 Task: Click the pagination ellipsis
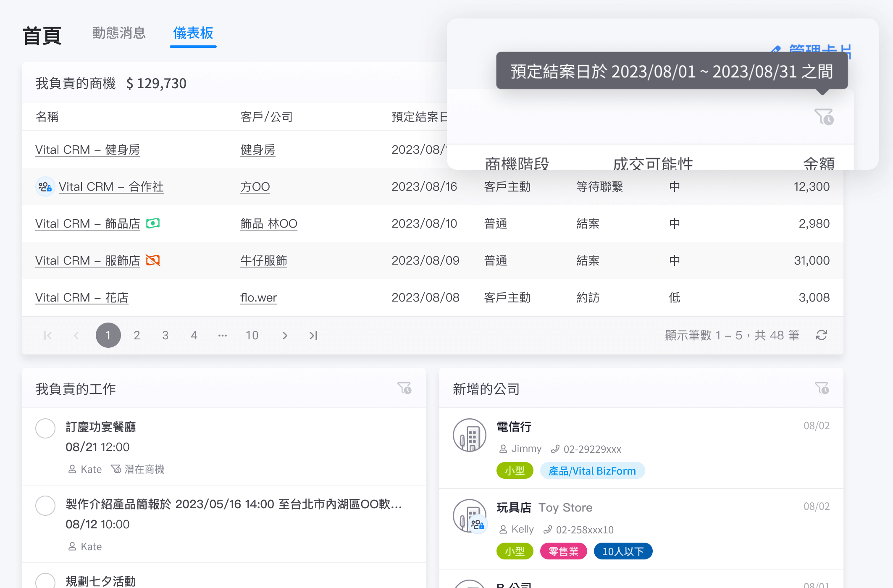click(223, 335)
